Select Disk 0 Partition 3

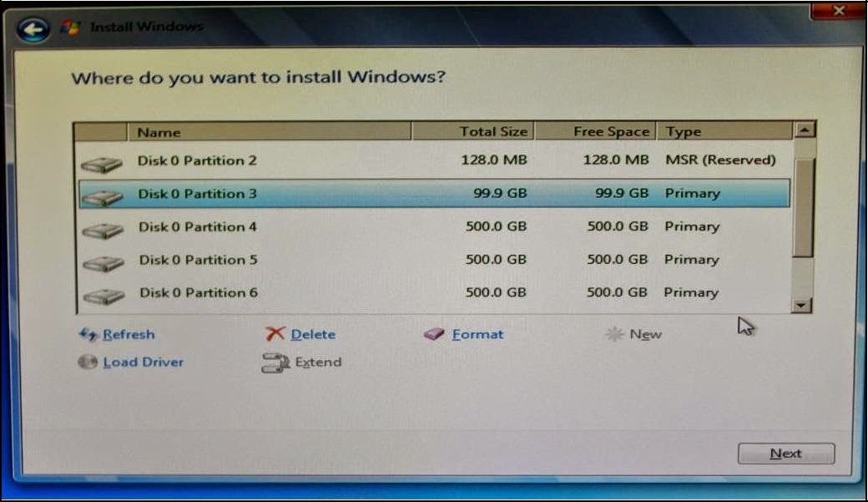(434, 194)
